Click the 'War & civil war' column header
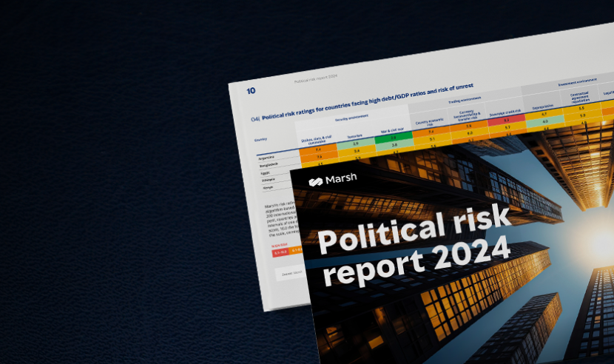This screenshot has height=364, width=614. pyautogui.click(x=392, y=130)
